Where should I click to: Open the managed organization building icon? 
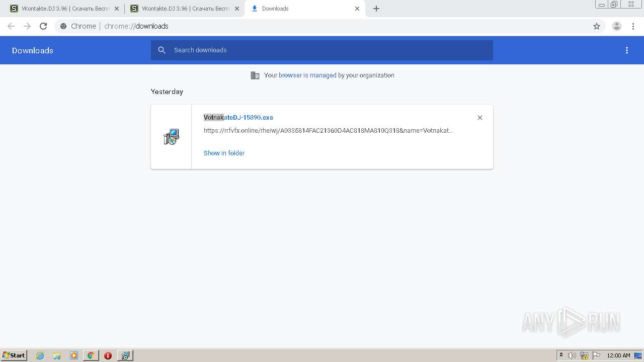[255, 75]
